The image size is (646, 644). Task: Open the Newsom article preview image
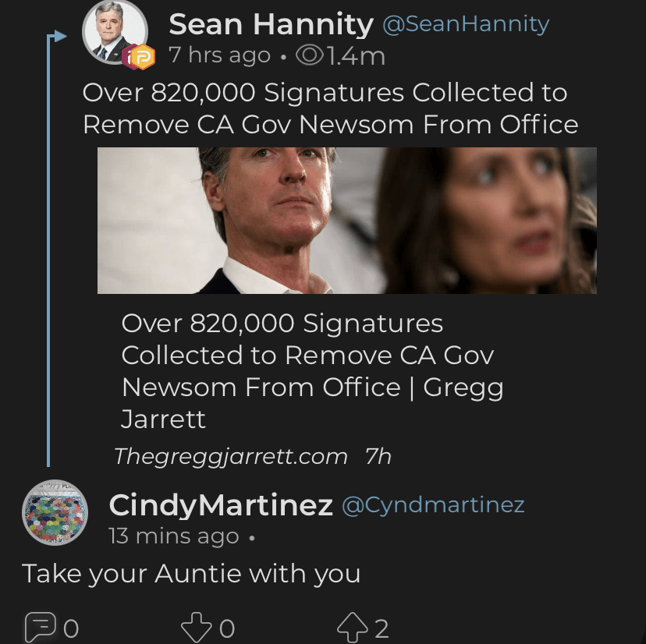click(x=346, y=221)
